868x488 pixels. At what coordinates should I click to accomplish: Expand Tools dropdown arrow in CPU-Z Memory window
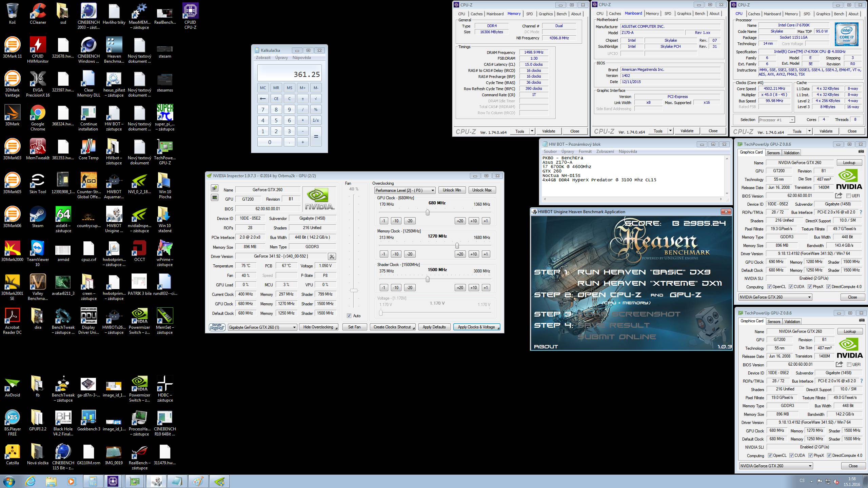pyautogui.click(x=532, y=131)
